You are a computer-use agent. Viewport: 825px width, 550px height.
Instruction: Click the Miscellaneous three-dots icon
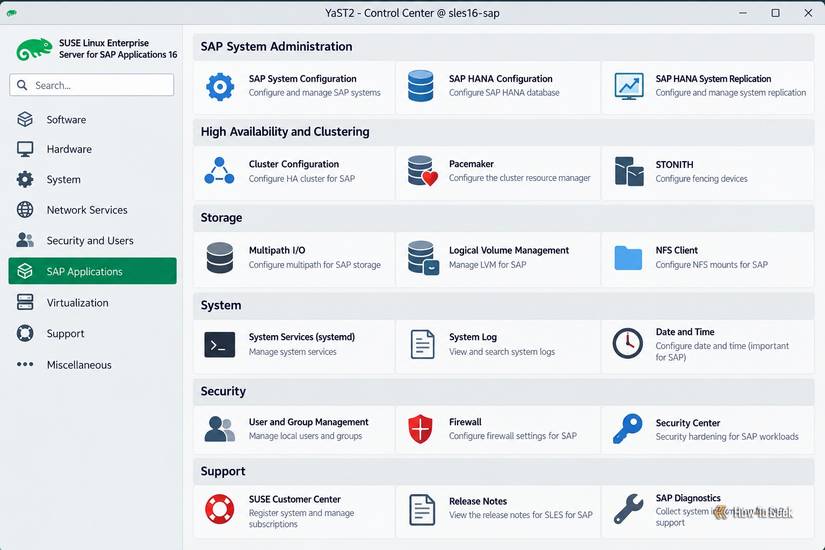(25, 364)
